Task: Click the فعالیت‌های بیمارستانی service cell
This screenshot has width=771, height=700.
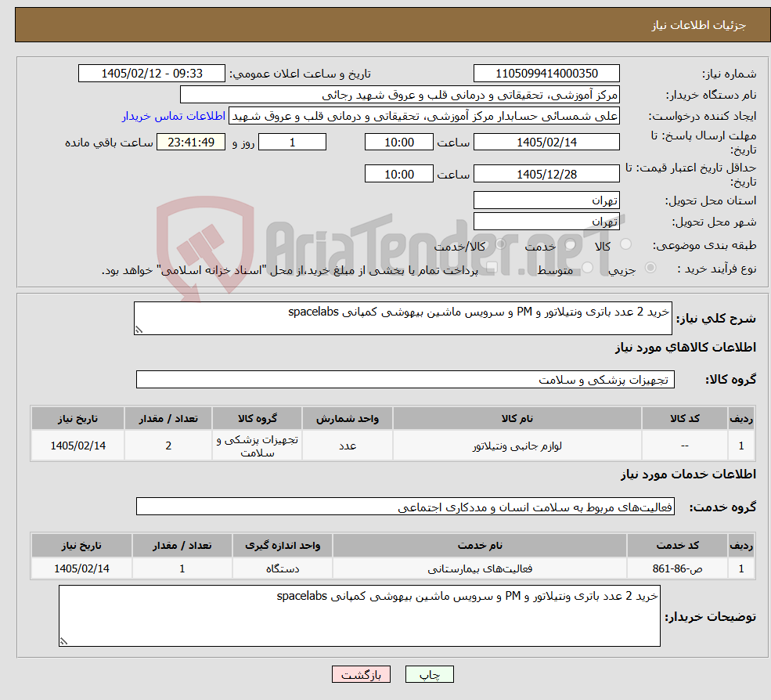Action: point(480,568)
